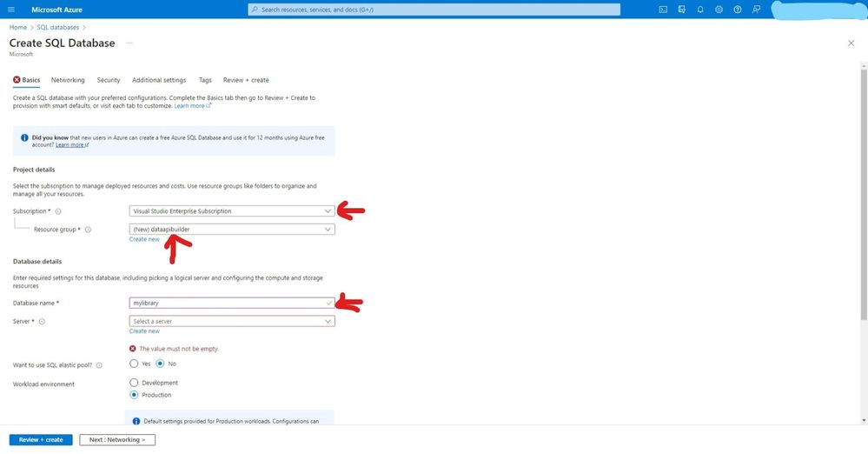
Task: Click Create new under Server
Action: tap(144, 331)
